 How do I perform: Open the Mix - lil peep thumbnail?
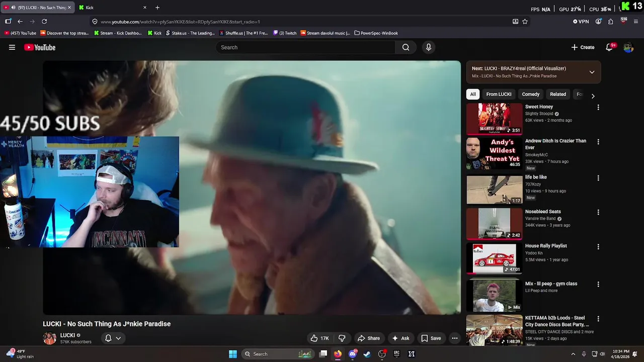pos(495,296)
